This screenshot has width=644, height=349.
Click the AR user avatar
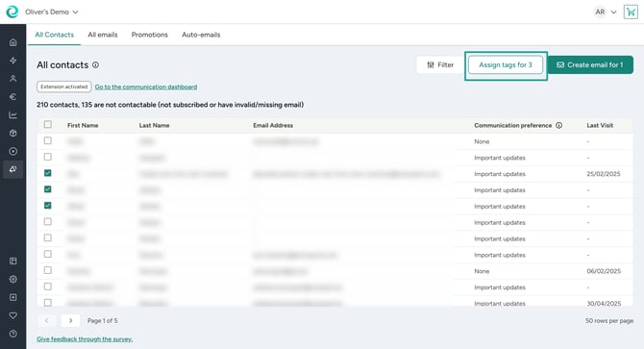600,12
